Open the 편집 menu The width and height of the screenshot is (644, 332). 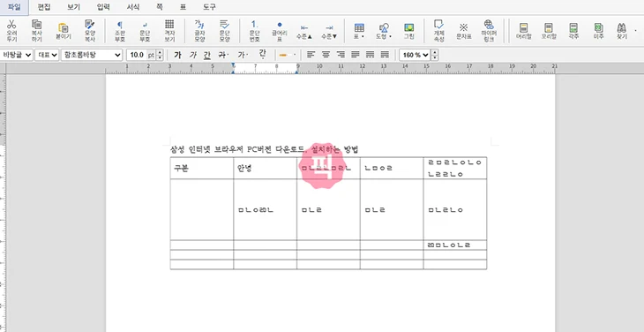point(43,7)
